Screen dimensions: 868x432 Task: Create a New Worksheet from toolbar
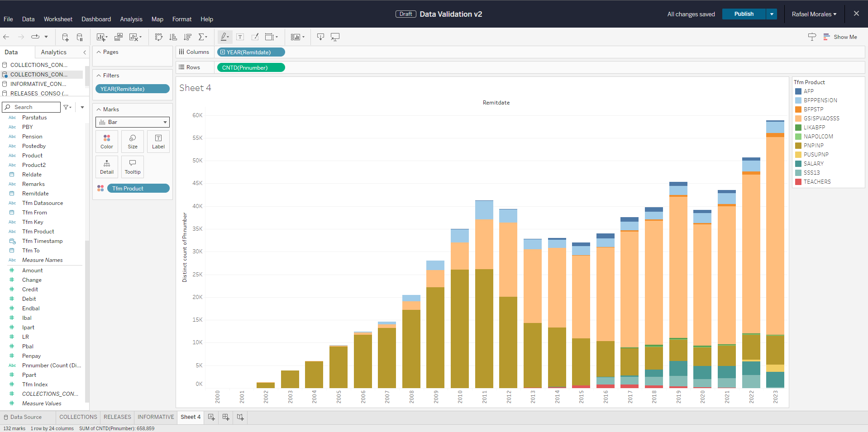pyautogui.click(x=101, y=37)
